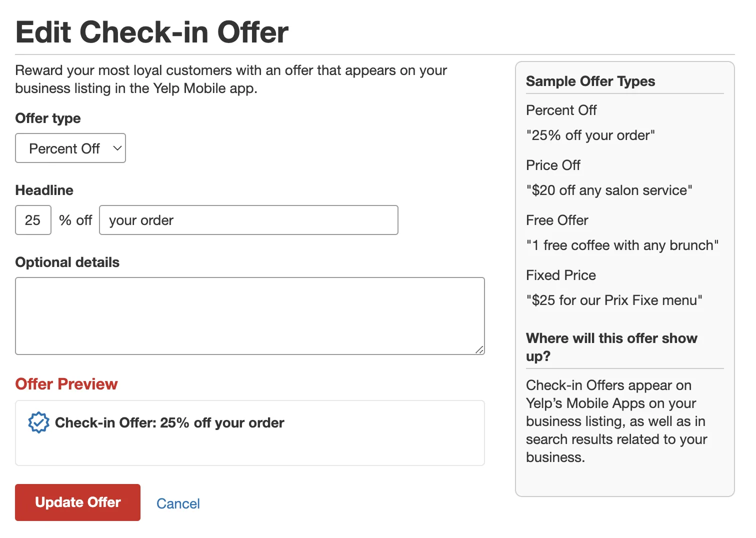Image resolution: width=756 pixels, height=538 pixels.
Task: Click the Update Offer button
Action: (x=77, y=502)
